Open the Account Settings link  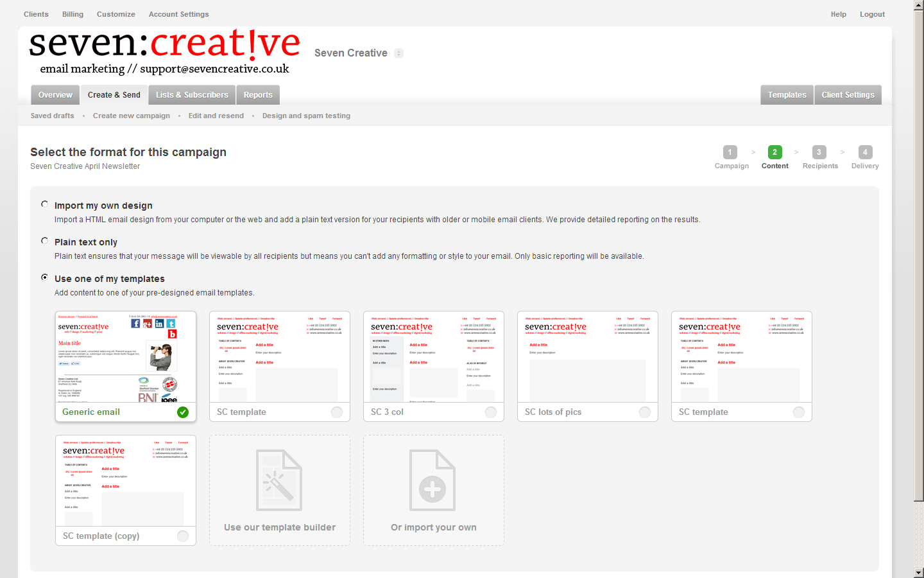(x=178, y=14)
